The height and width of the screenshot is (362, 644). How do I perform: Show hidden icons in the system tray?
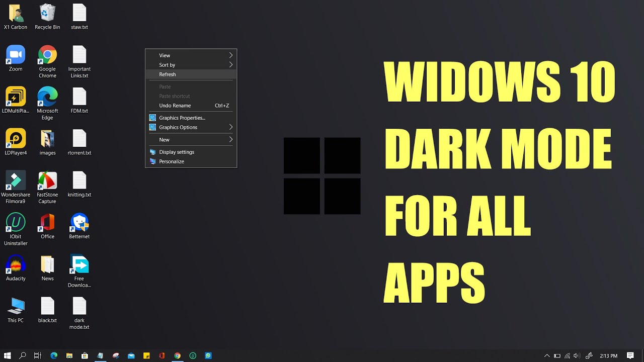click(547, 355)
